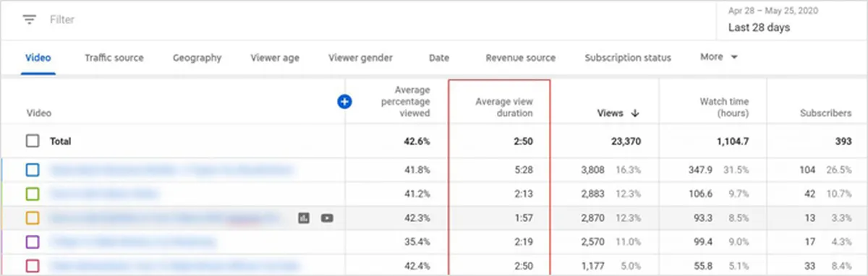Open the Viewer gender tab
Screen dimensions: 868x276
[360, 58]
